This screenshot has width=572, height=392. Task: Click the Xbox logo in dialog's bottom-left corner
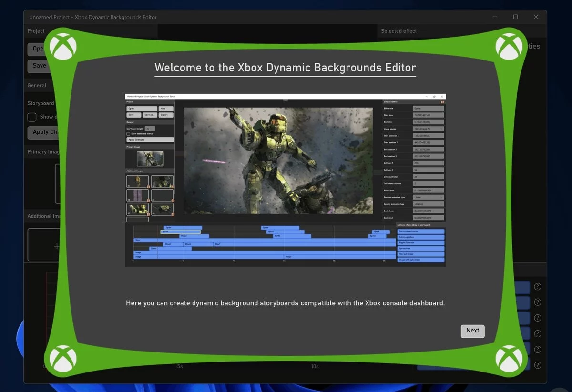[63, 358]
